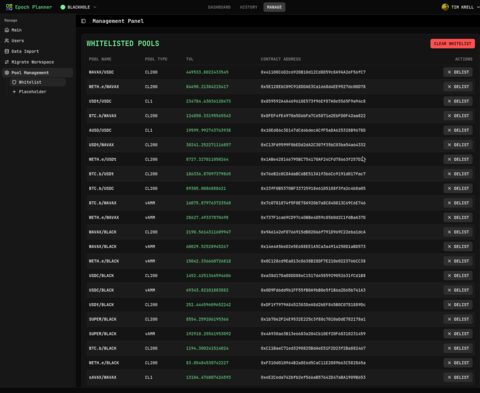Delist the USDt/BLACK CL200 pool

pos(458,305)
